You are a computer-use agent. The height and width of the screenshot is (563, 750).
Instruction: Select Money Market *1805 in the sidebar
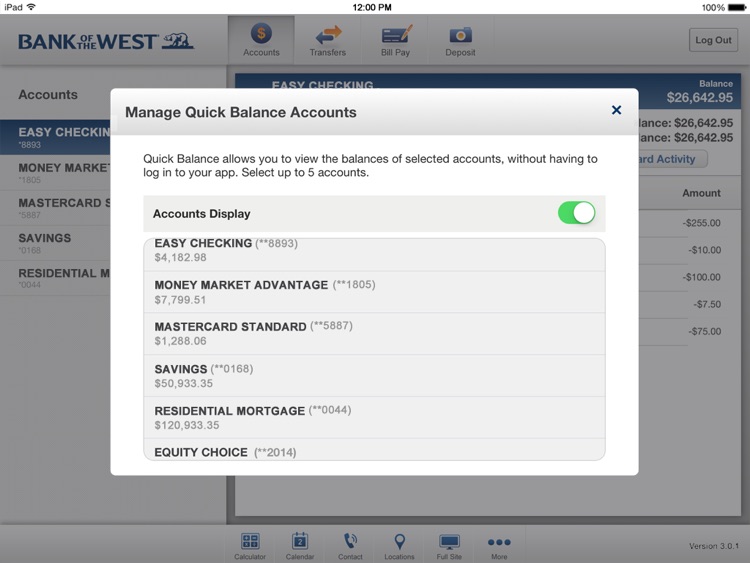[x=55, y=173]
